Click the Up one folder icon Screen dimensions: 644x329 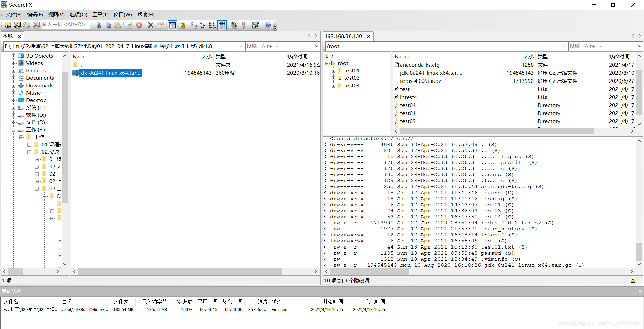(x=182, y=25)
